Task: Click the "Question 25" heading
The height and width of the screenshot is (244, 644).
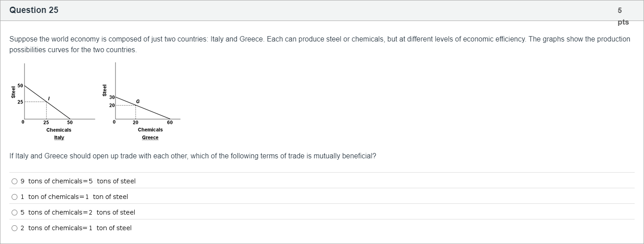Action: [x=34, y=10]
